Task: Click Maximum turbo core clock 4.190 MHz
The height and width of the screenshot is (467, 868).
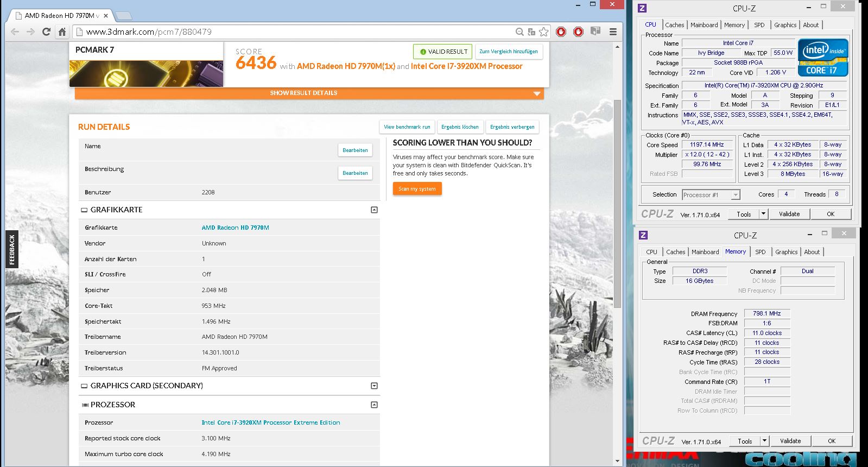Action: pos(216,454)
